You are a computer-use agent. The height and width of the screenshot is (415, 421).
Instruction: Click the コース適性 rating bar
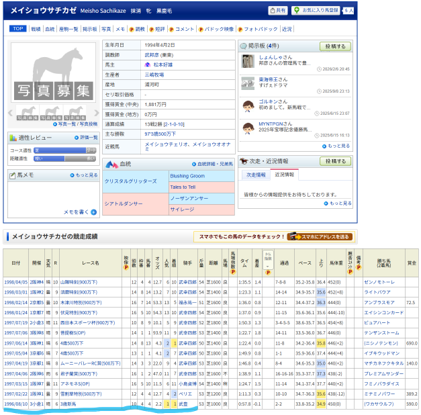pos(65,150)
